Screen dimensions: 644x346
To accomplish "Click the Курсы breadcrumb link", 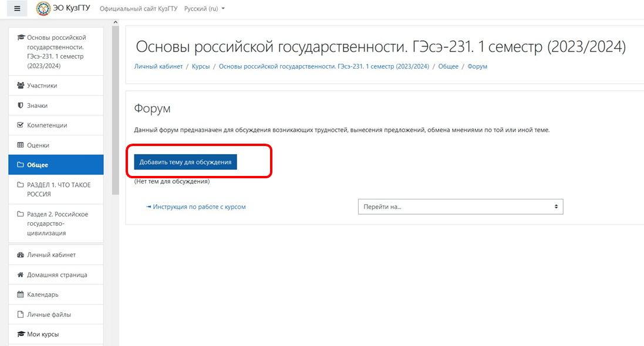I will pyautogui.click(x=201, y=66).
